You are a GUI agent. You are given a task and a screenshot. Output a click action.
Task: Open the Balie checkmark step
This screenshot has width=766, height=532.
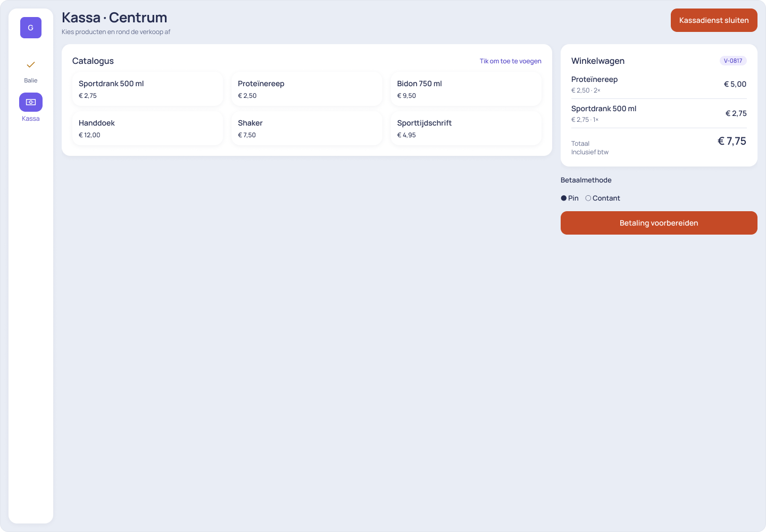click(31, 71)
